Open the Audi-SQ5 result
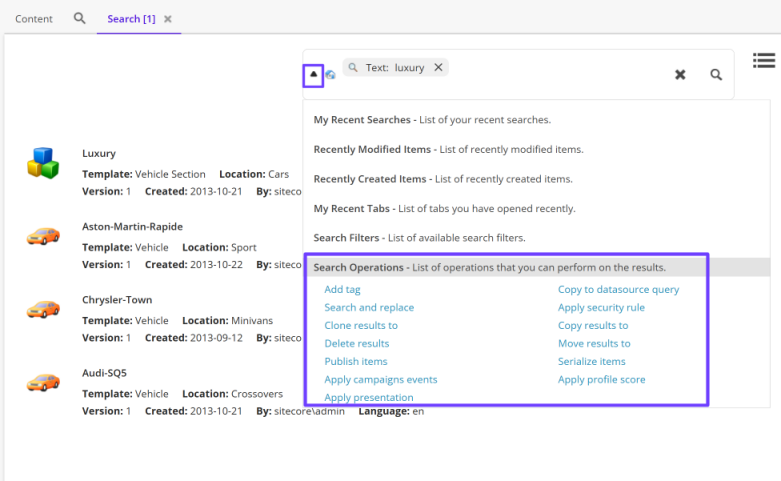The image size is (781, 481). (104, 373)
